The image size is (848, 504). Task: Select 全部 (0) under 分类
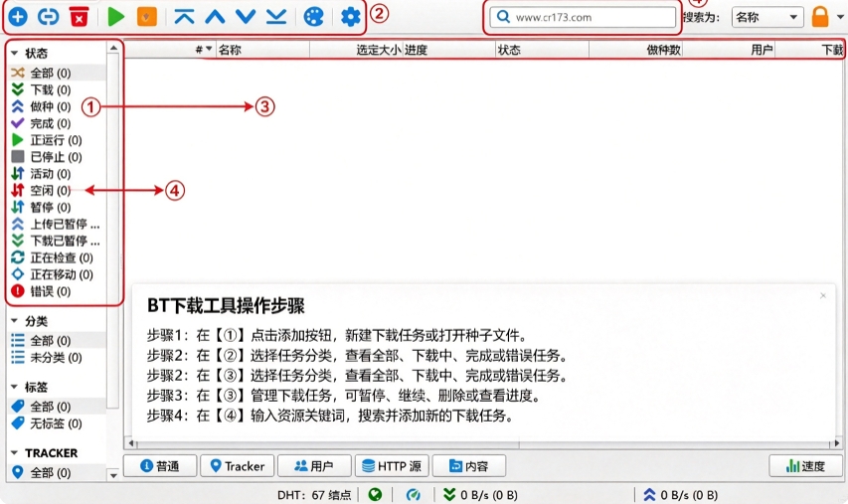(x=57, y=340)
